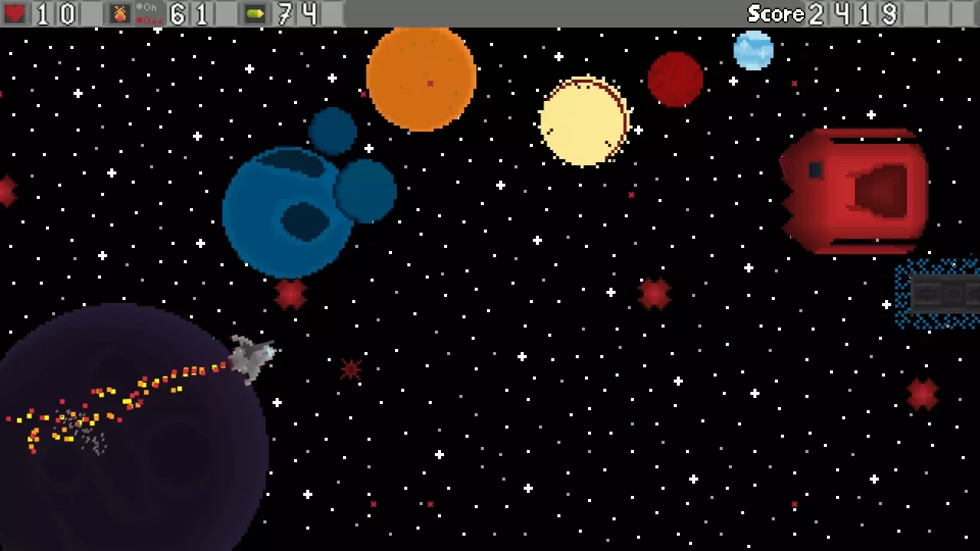980x551 pixels.
Task: Click the flame thruster icon in the HUD
Action: click(120, 14)
